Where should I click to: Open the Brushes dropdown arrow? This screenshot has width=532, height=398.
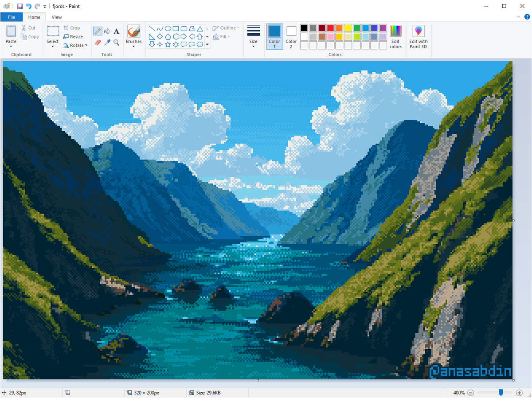point(133,46)
